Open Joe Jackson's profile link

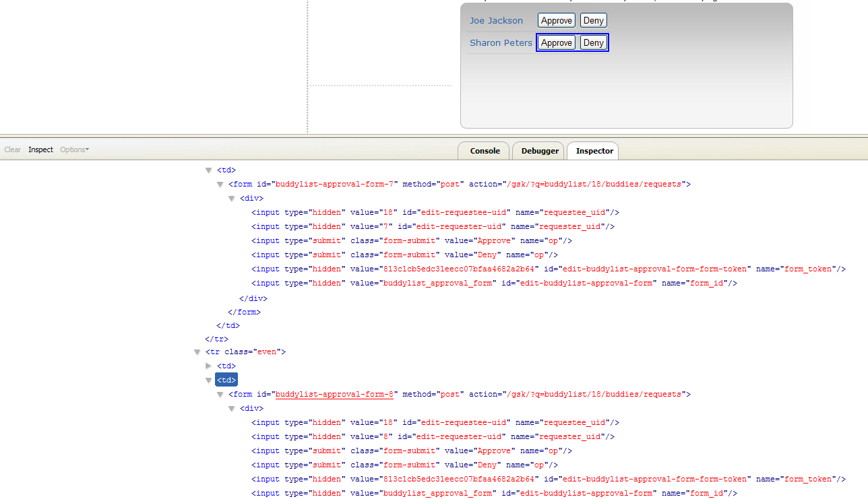(496, 21)
